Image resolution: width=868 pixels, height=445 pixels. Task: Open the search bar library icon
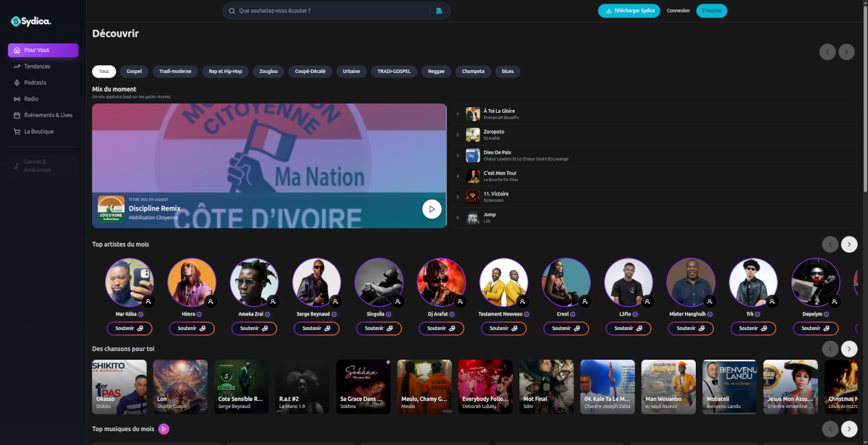pyautogui.click(x=439, y=11)
